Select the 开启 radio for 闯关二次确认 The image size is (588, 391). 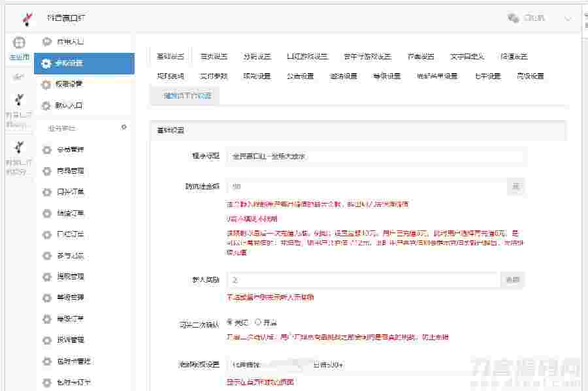click(x=258, y=322)
